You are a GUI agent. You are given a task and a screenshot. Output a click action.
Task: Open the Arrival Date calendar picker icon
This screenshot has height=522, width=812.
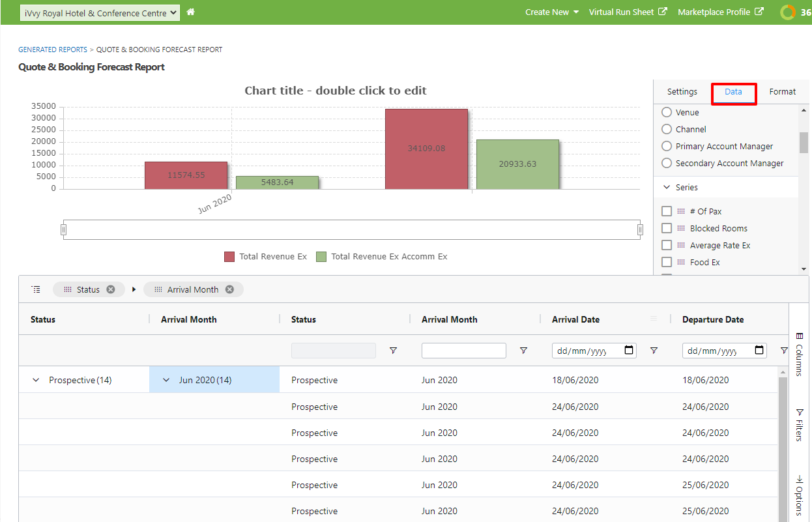[x=629, y=351]
